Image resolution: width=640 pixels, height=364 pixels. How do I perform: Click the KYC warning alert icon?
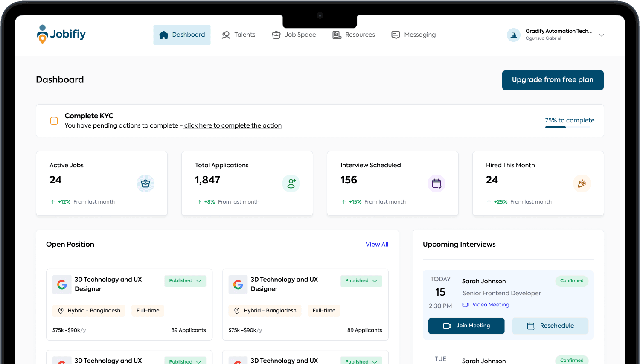[x=54, y=121]
